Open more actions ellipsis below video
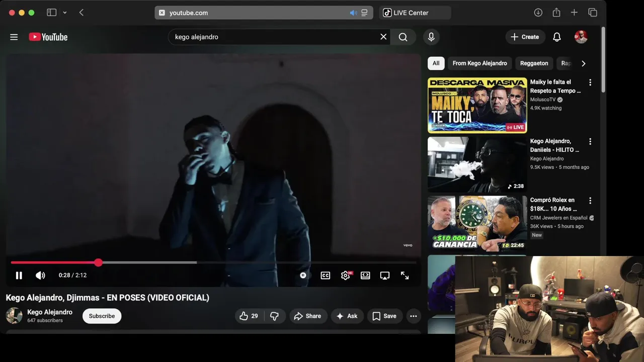The height and width of the screenshot is (362, 644). (414, 316)
